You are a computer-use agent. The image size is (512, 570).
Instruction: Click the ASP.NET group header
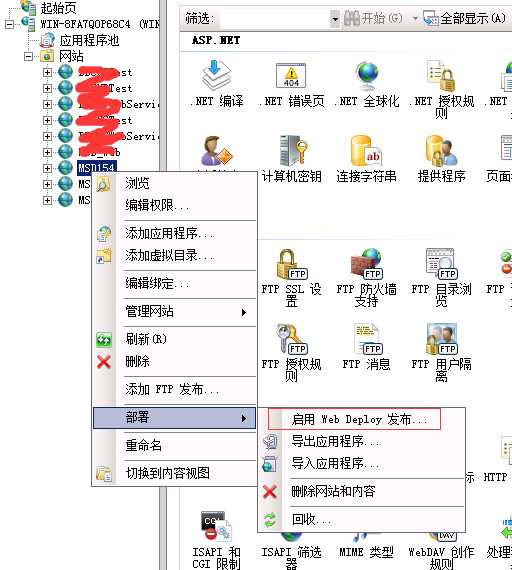[216, 40]
